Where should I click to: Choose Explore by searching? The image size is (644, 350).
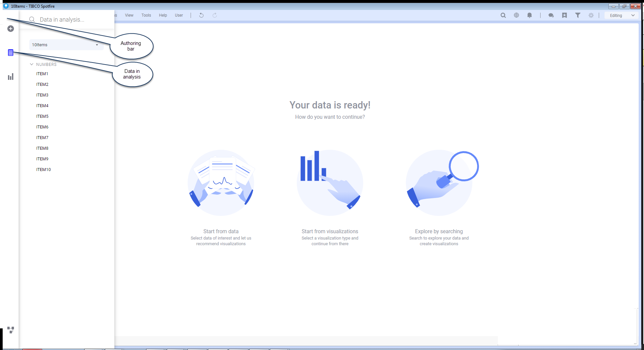click(x=439, y=198)
